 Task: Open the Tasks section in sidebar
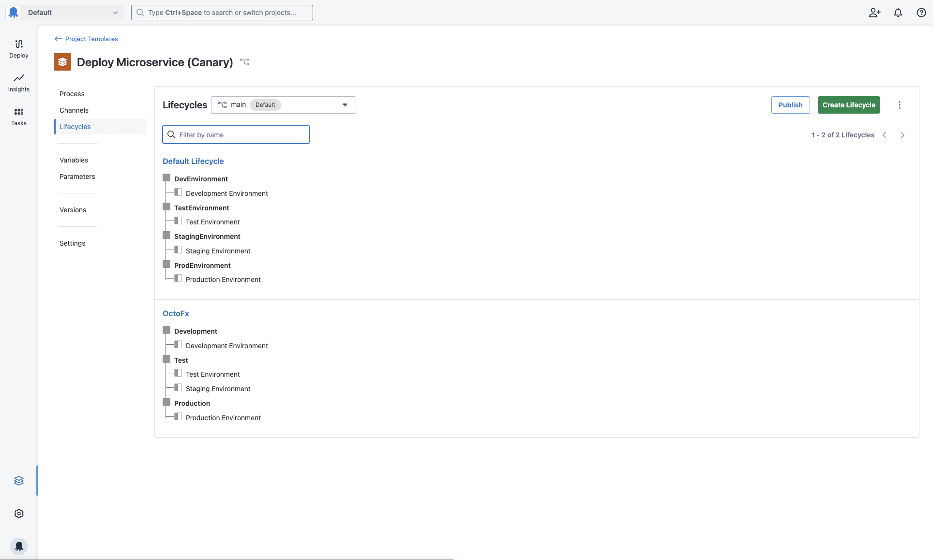pyautogui.click(x=19, y=117)
